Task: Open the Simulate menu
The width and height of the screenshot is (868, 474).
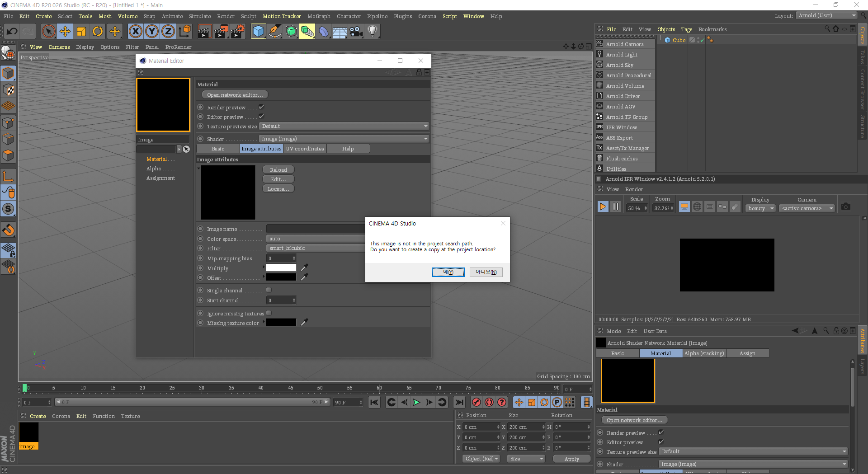Action: click(x=200, y=16)
